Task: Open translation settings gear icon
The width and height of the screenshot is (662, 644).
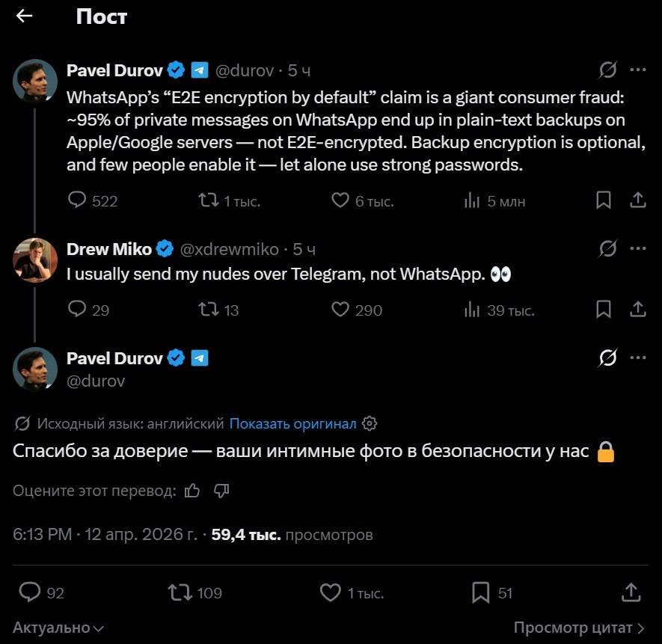Action: 369,424
